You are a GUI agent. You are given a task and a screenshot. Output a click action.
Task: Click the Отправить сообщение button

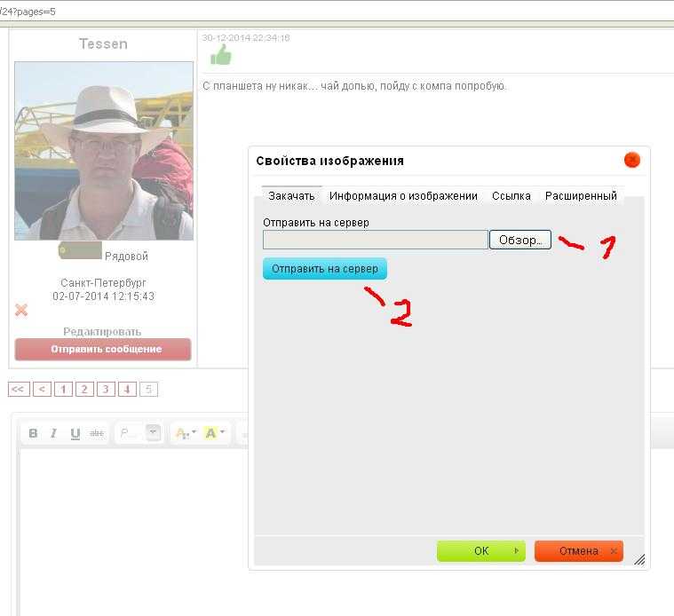coord(103,349)
